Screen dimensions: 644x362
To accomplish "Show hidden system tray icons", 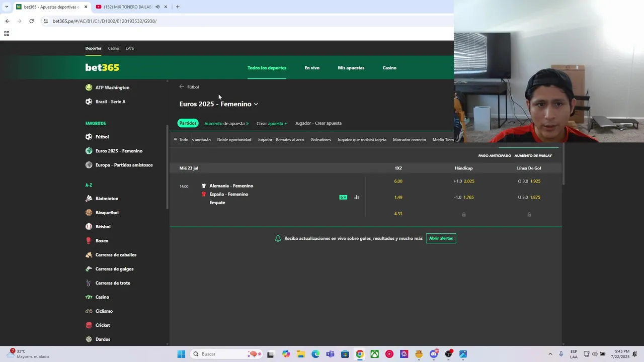I will [x=550, y=354].
